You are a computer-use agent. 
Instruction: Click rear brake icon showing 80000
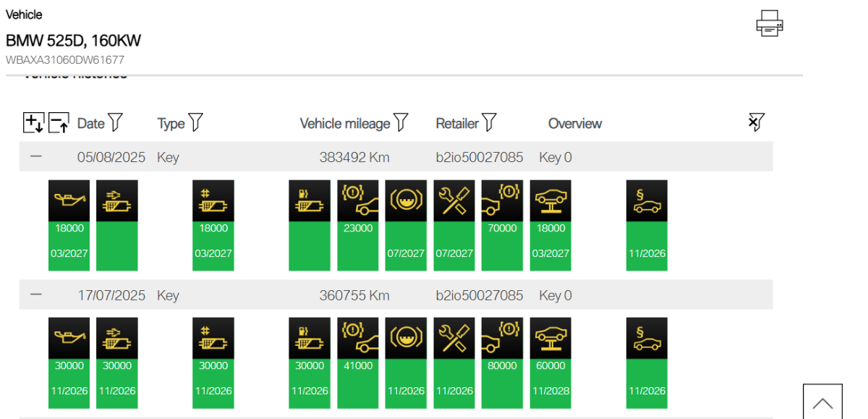(502, 338)
